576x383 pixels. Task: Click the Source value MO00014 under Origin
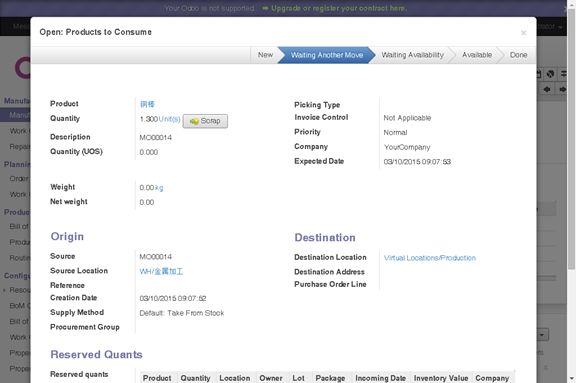click(155, 257)
